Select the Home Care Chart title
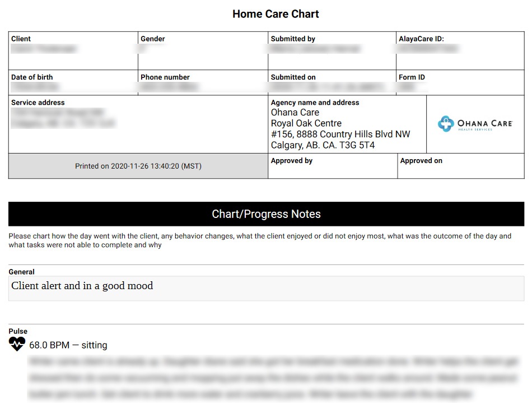 [x=276, y=14]
